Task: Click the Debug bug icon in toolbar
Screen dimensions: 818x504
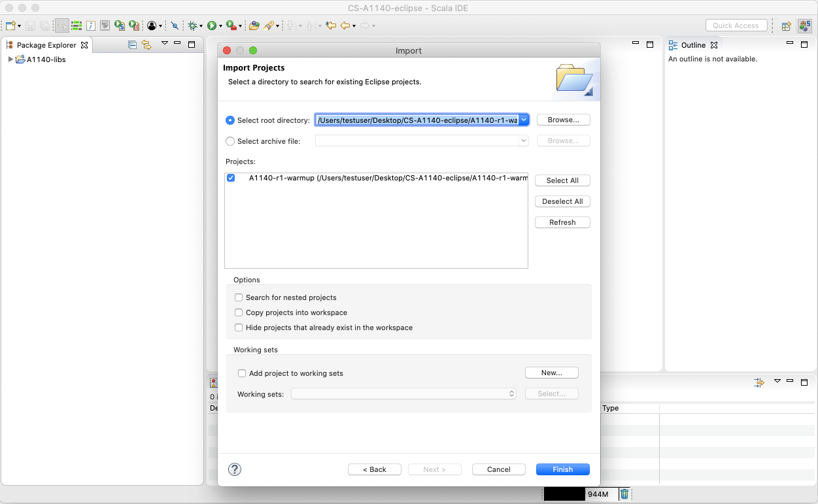Action: (x=192, y=25)
